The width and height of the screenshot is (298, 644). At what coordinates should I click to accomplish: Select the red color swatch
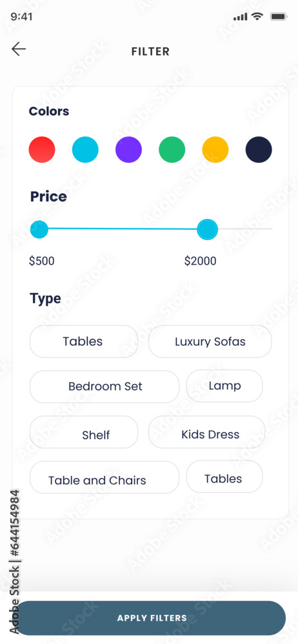pyautogui.click(x=41, y=149)
